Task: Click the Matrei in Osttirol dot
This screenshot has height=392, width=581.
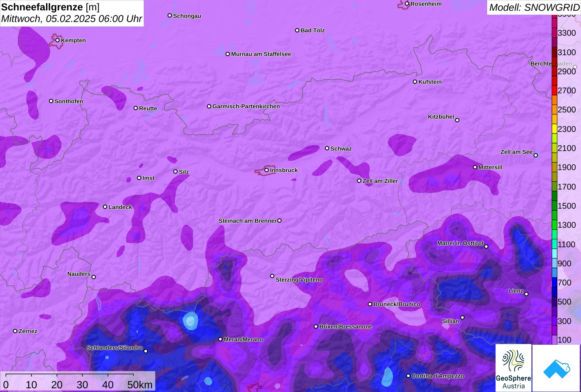Action: pyautogui.click(x=486, y=246)
